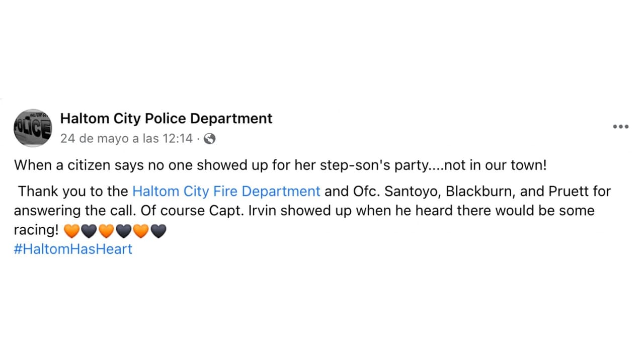The image size is (644, 362).
Task: Click the word racing! in the post
Action: tap(36, 230)
